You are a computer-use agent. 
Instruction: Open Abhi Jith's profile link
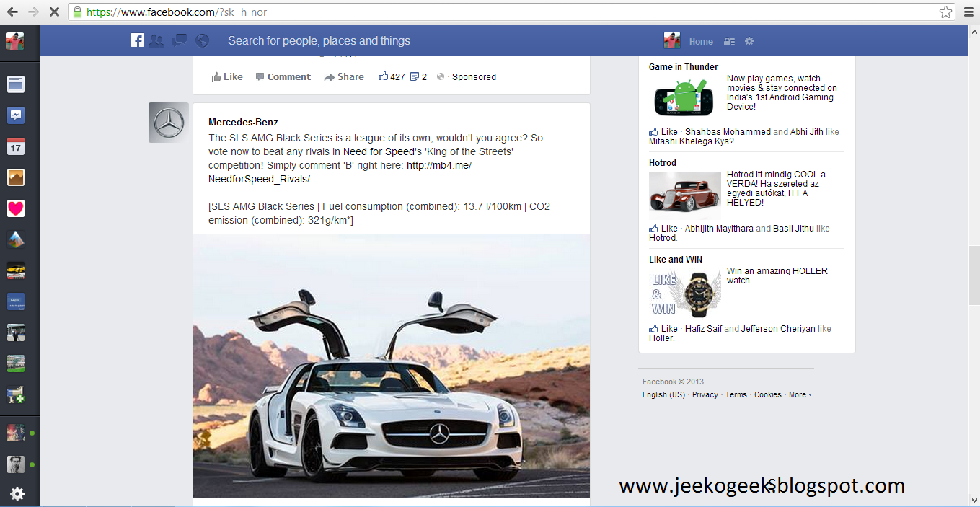coord(807,132)
